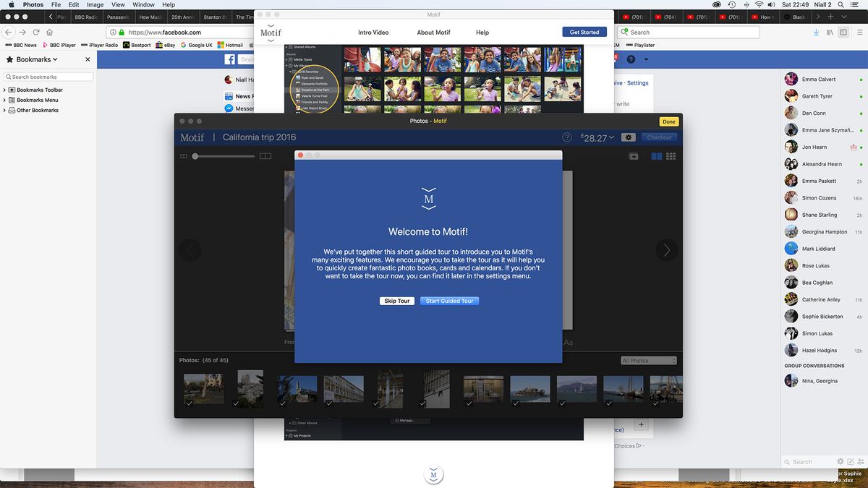This screenshot has width=868, height=488.
Task: Open the Window menu
Action: [x=143, y=4]
